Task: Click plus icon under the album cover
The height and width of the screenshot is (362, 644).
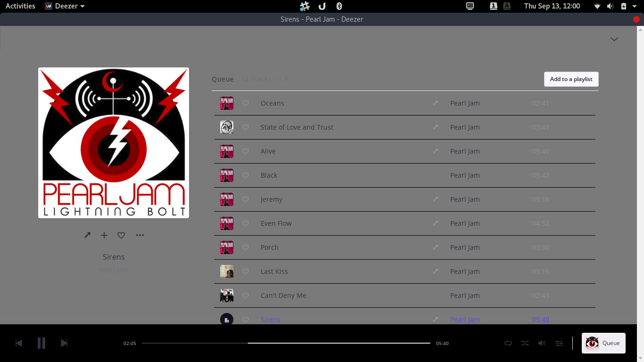Action: [104, 235]
